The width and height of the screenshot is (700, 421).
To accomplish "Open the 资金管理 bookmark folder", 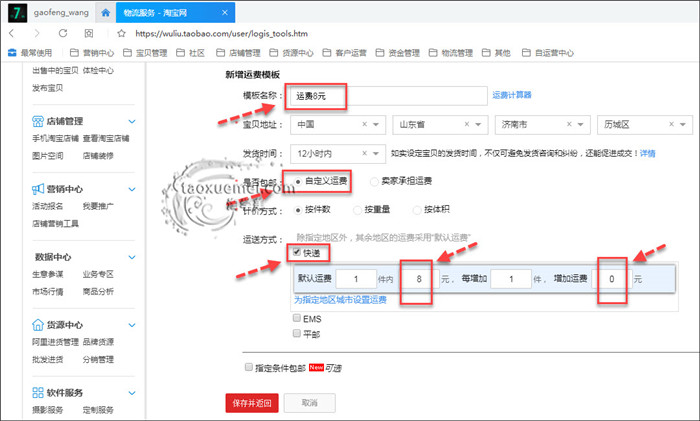I will [x=398, y=53].
